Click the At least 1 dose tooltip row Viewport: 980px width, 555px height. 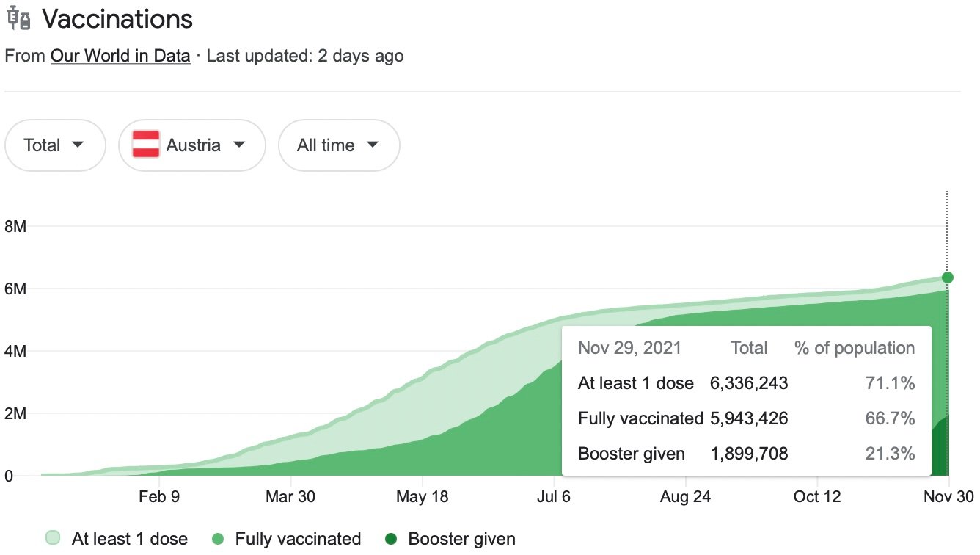click(746, 382)
